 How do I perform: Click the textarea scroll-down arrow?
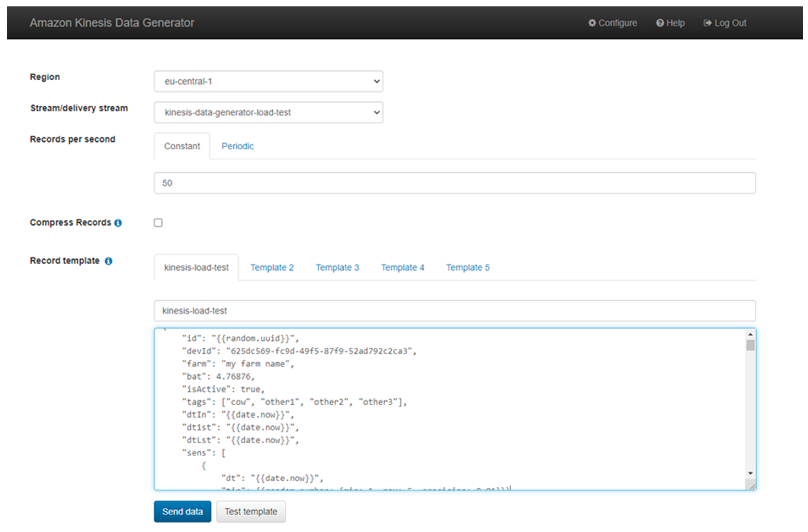[x=750, y=473]
